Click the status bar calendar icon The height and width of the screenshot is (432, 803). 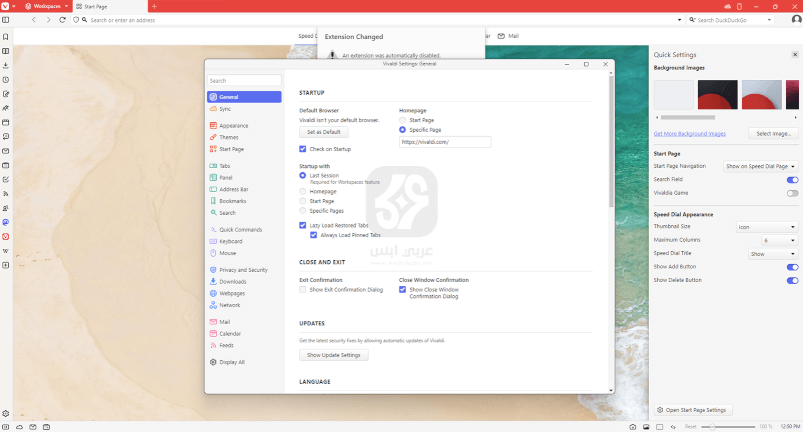[x=47, y=427]
